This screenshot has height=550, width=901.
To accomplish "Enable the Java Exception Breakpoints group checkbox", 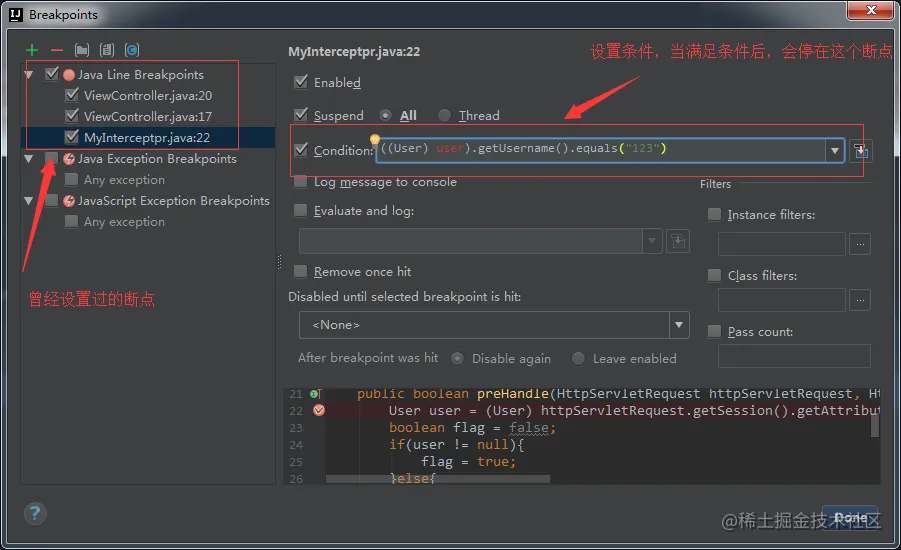I will pyautogui.click(x=52, y=158).
